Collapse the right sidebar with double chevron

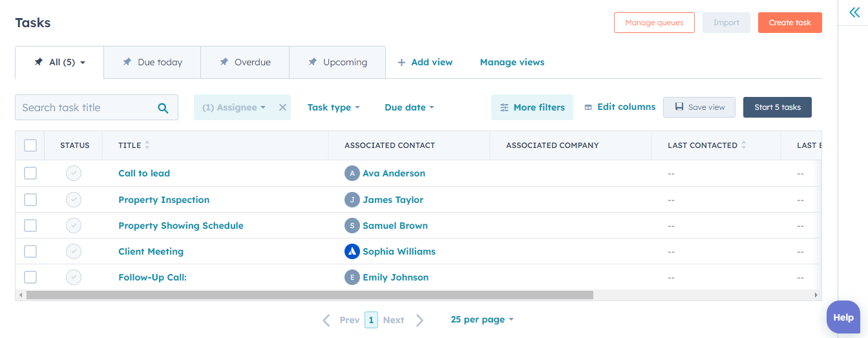854,12
